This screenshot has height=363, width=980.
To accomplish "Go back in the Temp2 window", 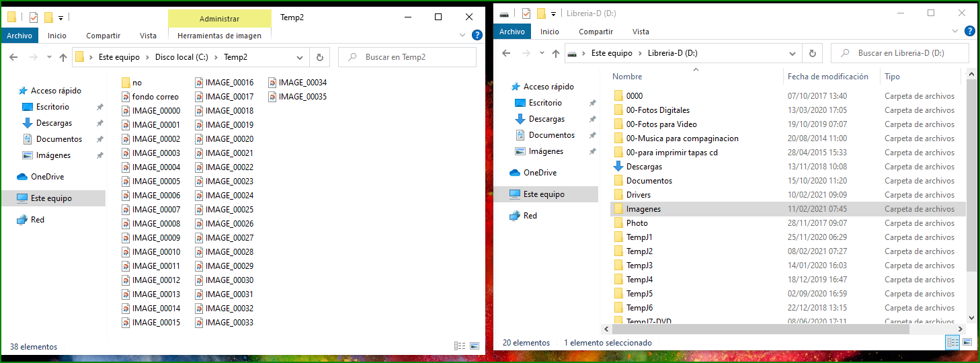I will pos(13,57).
